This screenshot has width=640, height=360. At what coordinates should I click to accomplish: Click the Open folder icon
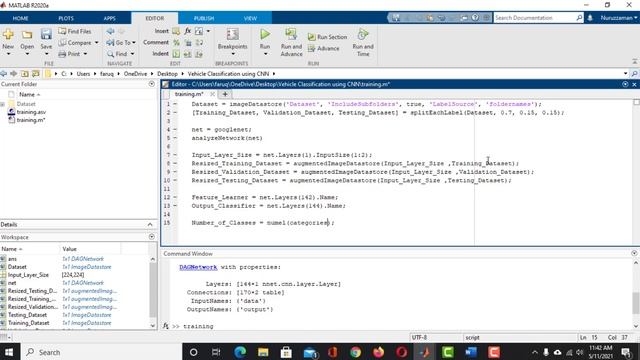tap(27, 35)
